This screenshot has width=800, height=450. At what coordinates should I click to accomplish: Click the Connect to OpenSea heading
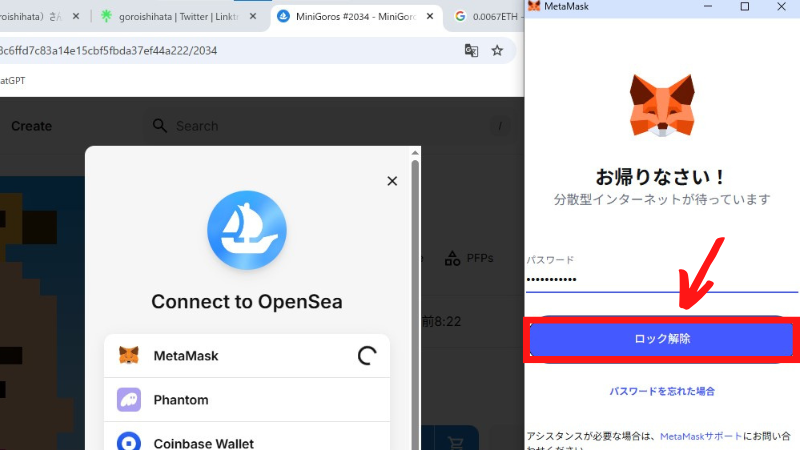pyautogui.click(x=247, y=302)
